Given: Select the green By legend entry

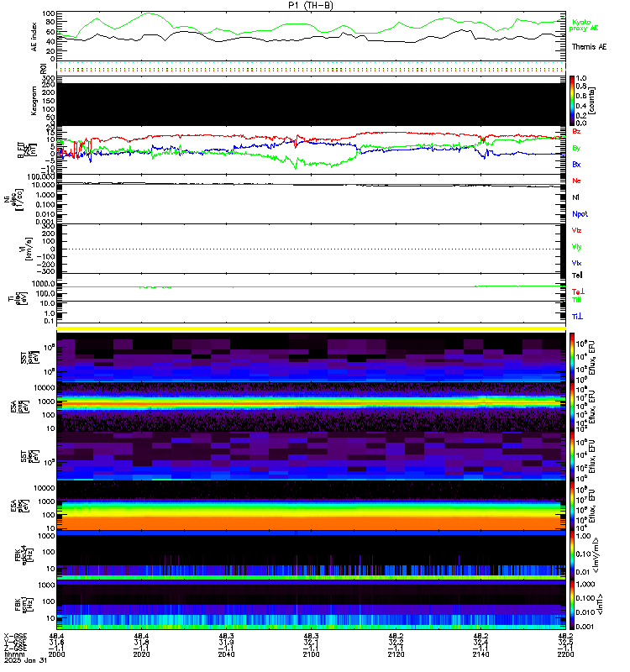Looking at the screenshot, I should tap(576, 149).
